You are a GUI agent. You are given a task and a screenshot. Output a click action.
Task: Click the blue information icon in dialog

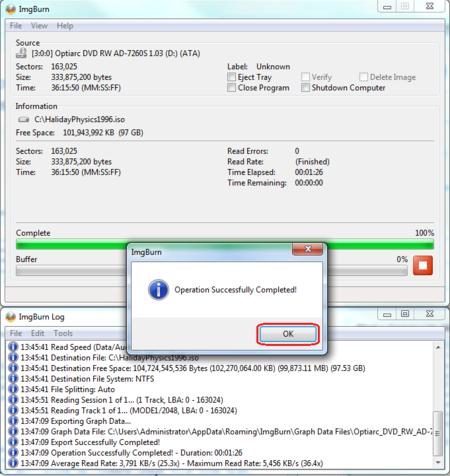pos(158,290)
